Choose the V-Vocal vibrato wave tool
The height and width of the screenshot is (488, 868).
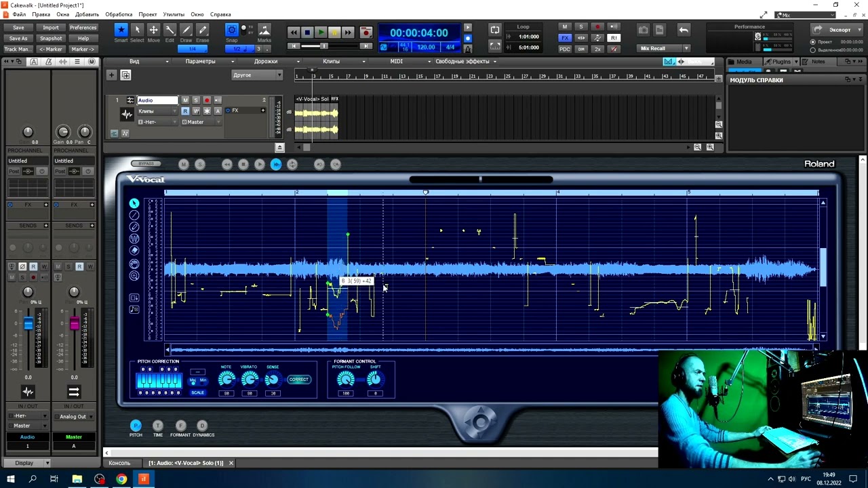[134, 239]
